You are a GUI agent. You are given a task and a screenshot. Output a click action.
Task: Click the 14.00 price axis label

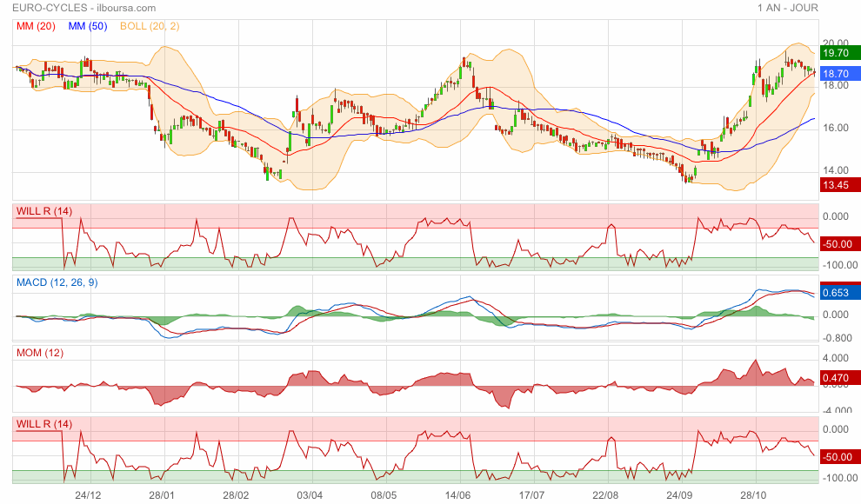tap(835, 170)
